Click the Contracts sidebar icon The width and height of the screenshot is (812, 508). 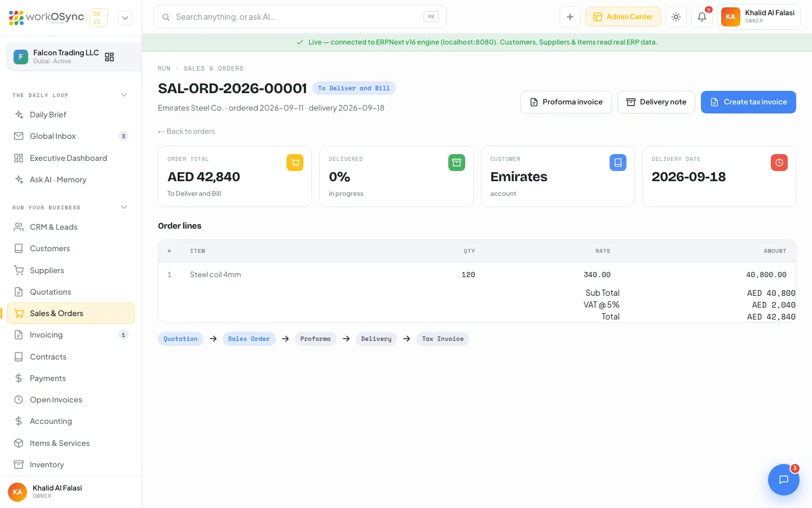19,357
